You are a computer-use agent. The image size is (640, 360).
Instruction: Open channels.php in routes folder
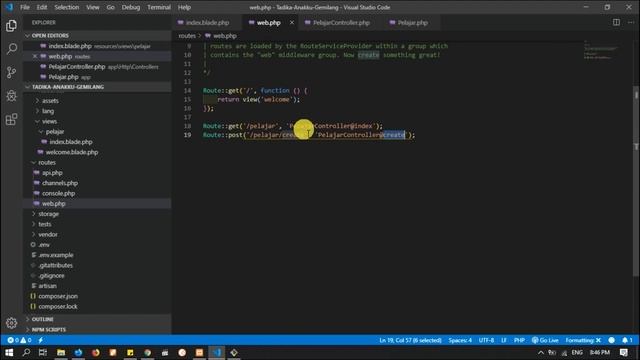(97, 183)
